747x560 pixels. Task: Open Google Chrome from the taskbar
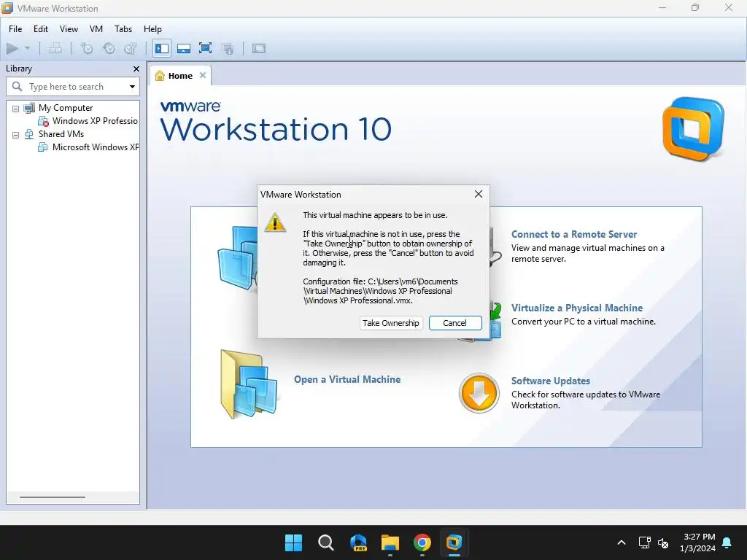[x=422, y=542]
